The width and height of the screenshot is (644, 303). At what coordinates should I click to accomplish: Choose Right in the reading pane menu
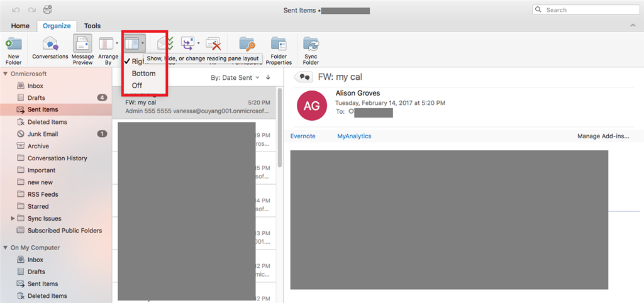(x=138, y=62)
